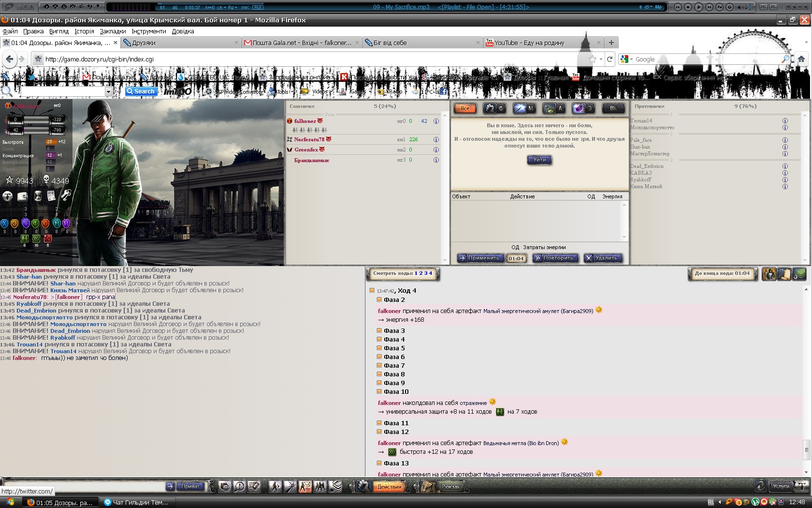
Task: Collapse the 'Фаза 2' log entry
Action: pyautogui.click(x=379, y=300)
